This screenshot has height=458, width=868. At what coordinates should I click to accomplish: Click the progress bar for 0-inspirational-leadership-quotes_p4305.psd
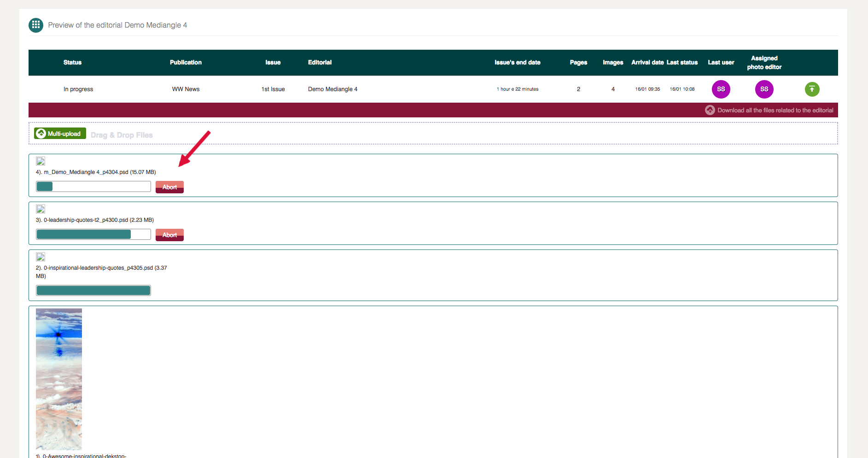coord(93,290)
